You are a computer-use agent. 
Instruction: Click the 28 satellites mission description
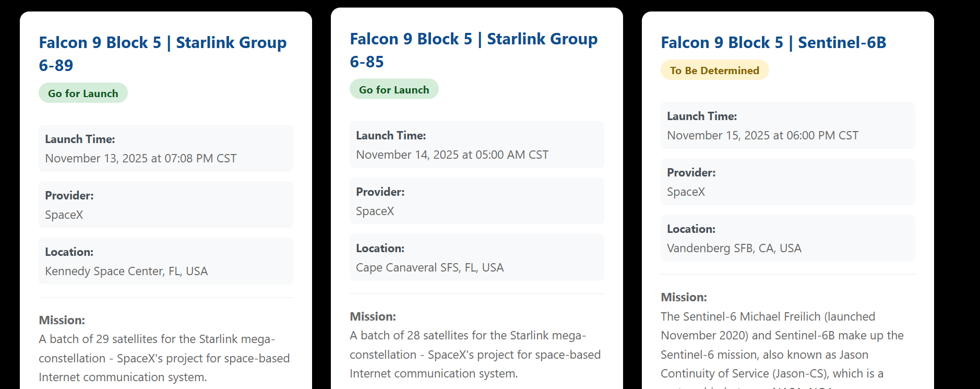pyautogui.click(x=475, y=355)
